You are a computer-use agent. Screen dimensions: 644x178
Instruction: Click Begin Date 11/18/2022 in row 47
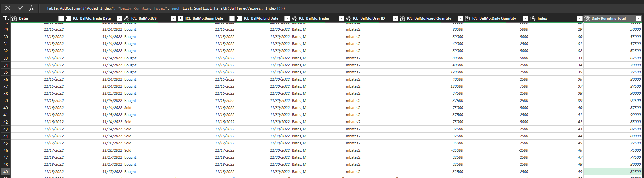click(206, 157)
